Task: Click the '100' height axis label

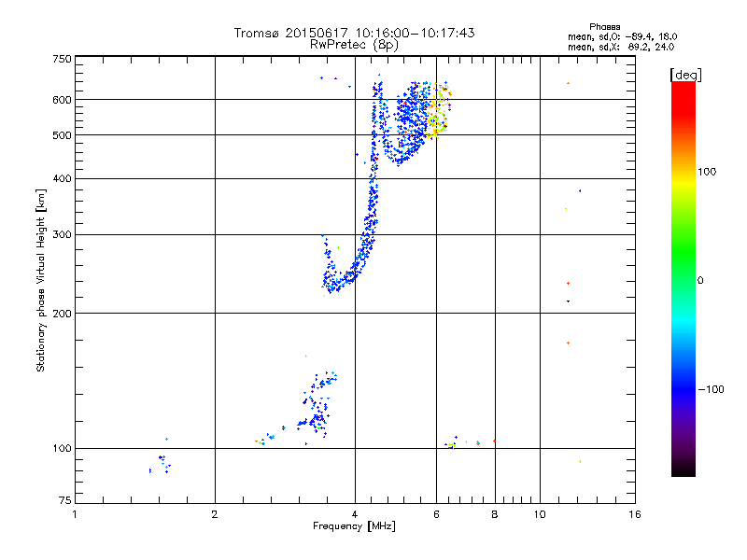Action: click(x=62, y=449)
